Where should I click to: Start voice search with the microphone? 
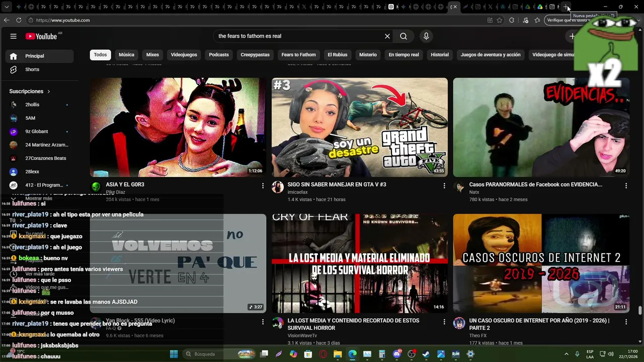point(426,36)
